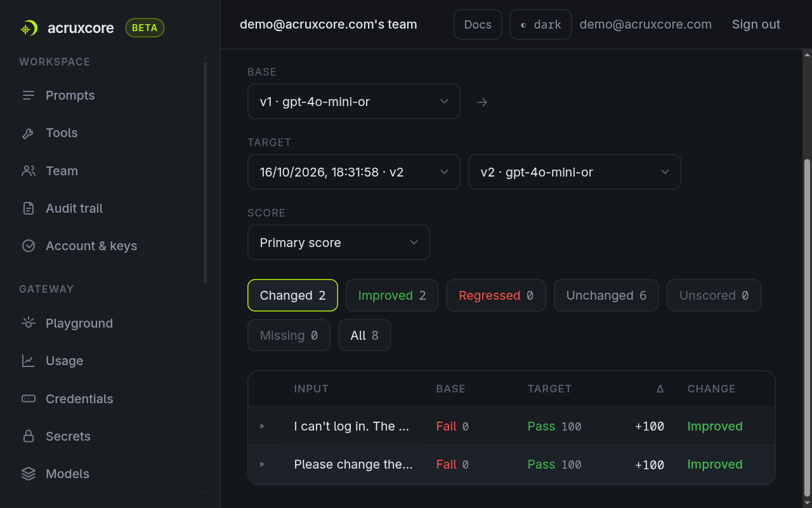Select the Missing 0 filter
812x508 pixels.
coord(289,335)
